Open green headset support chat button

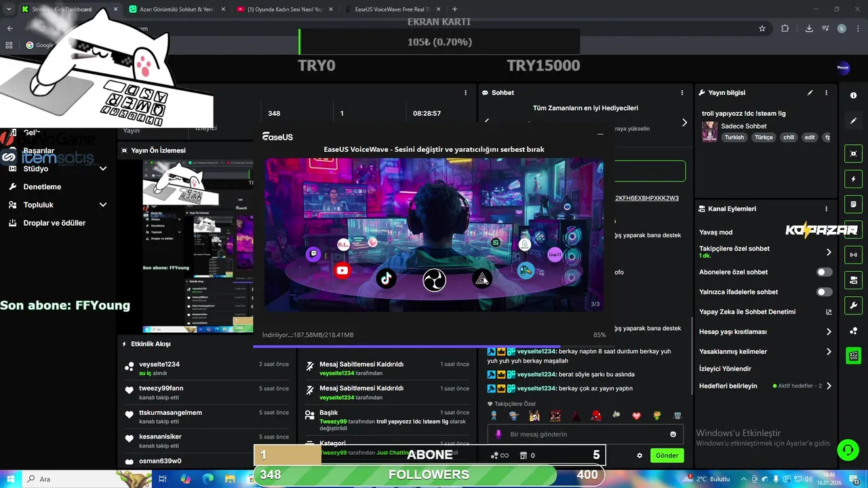pos(847,450)
